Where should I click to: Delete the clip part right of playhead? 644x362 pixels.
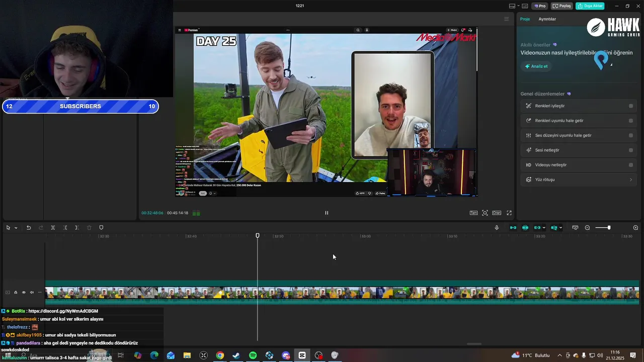(77, 228)
